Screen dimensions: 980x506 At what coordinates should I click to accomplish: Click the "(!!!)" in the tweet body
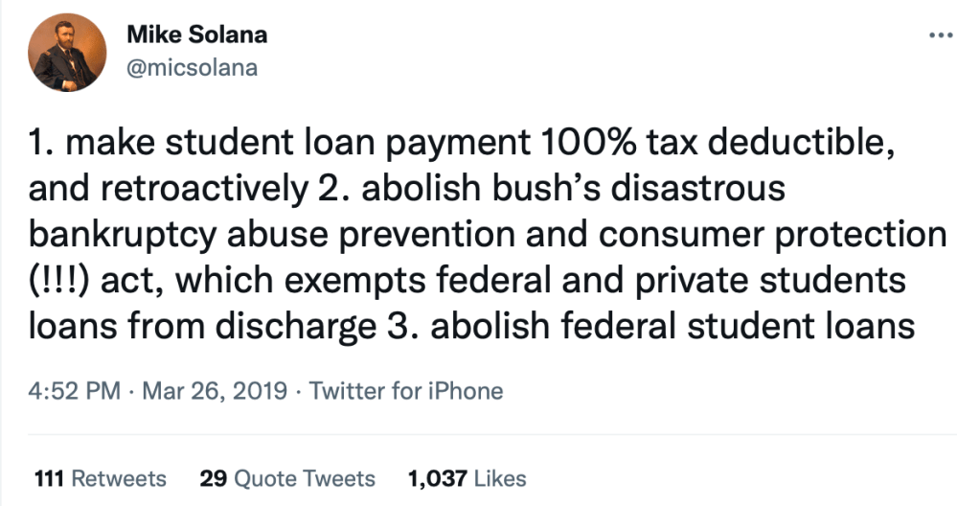[57, 282]
